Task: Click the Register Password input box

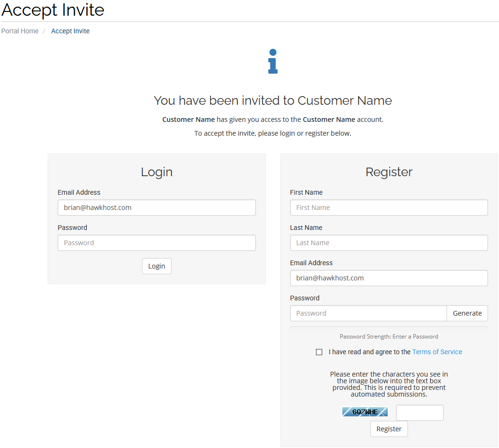Action: coord(368,313)
